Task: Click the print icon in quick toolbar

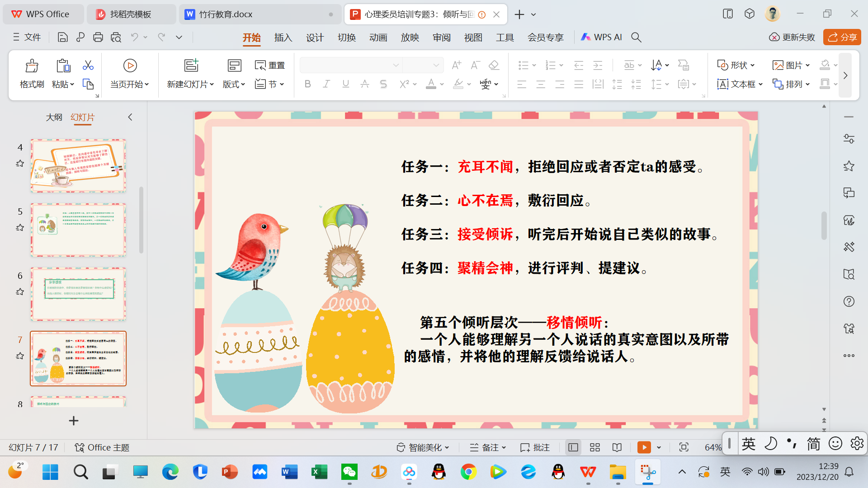Action: (x=98, y=37)
